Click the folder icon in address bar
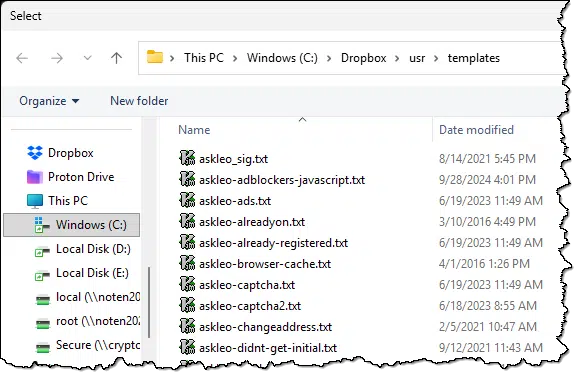The width and height of the screenshot is (579, 378). tap(155, 57)
